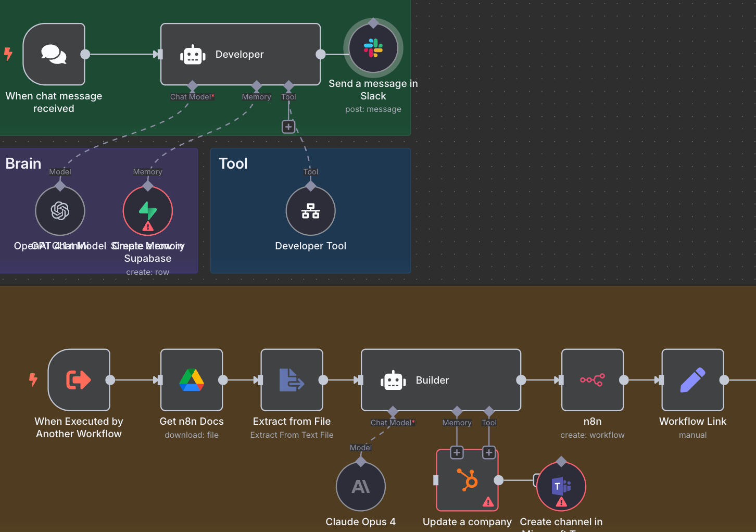756x532 pixels.
Task: Open the Claude Opus 4 model node
Action: (361, 487)
